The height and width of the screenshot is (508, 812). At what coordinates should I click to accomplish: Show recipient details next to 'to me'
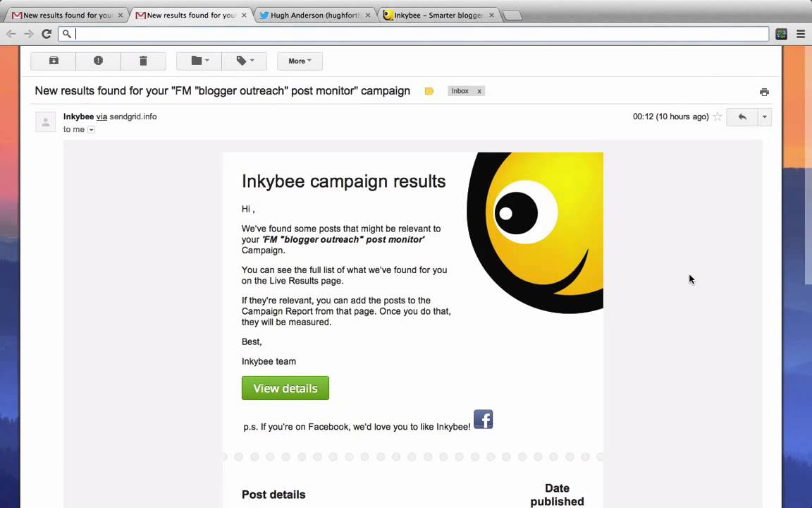click(91, 130)
